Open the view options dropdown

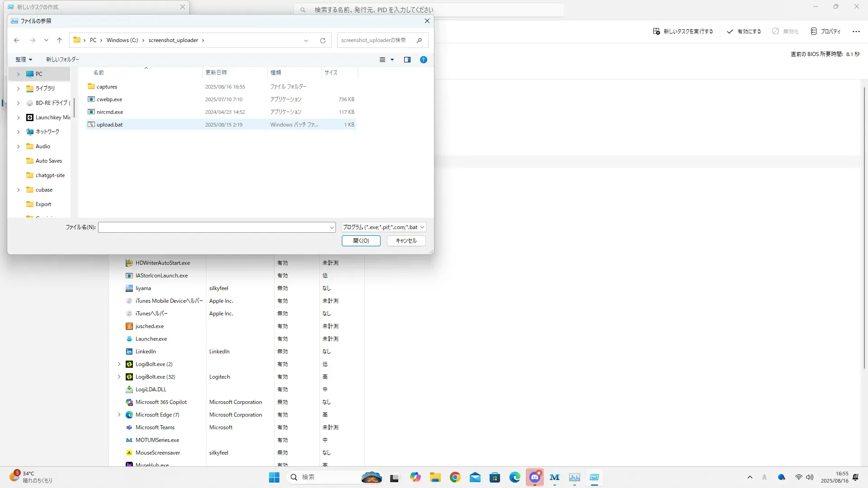coord(392,60)
